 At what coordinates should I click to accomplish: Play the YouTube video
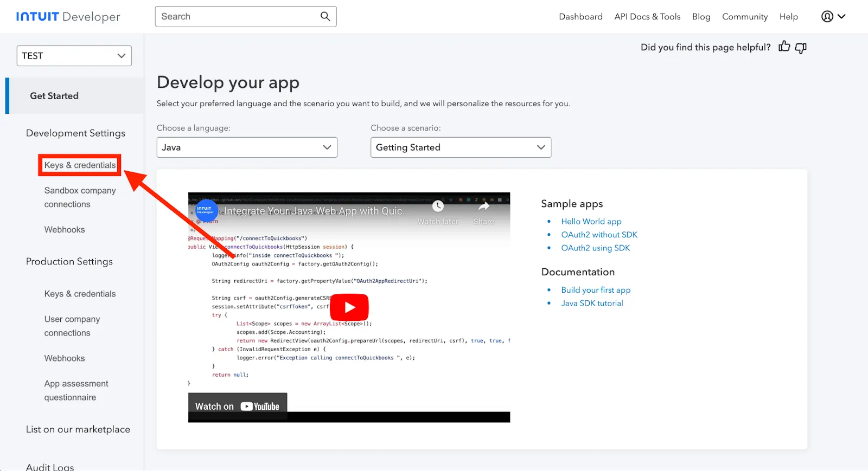point(349,307)
